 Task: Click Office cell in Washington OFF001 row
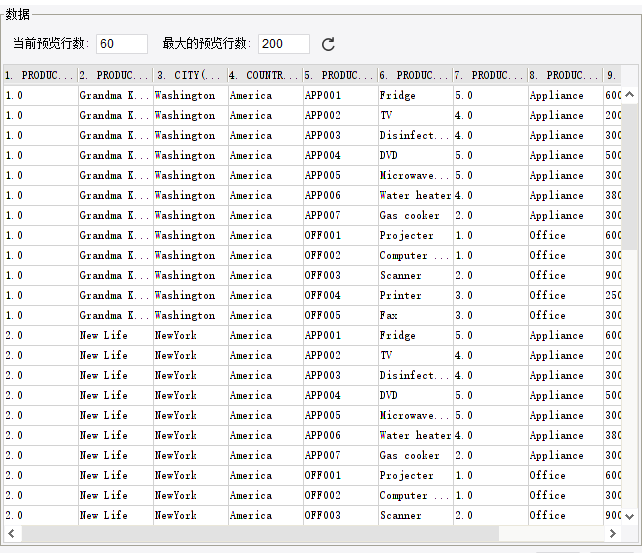pyautogui.click(x=565, y=236)
